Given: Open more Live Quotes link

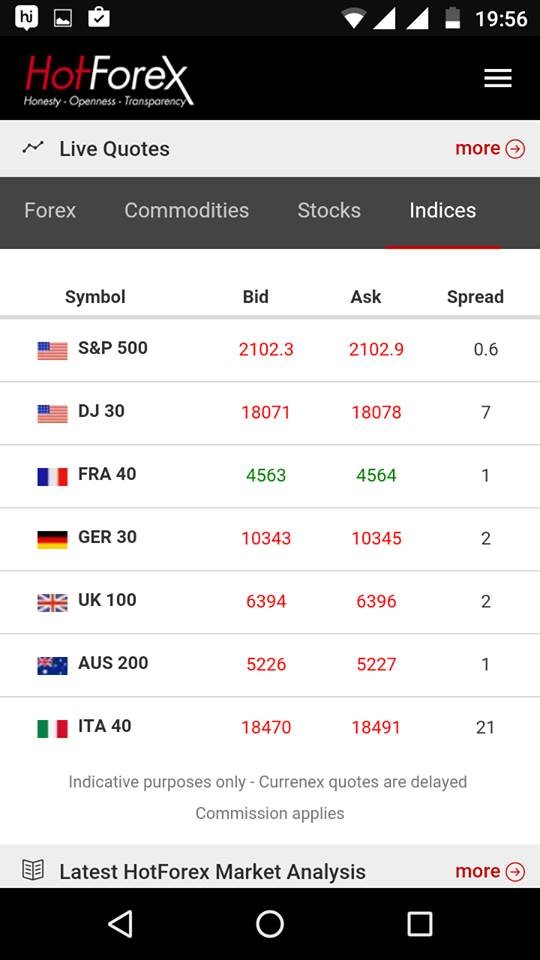Looking at the screenshot, I should (490, 149).
